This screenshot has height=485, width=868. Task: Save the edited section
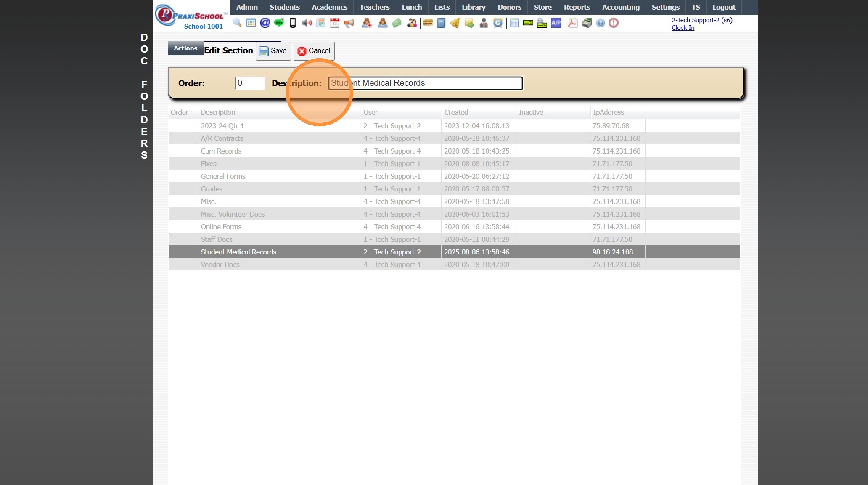(x=273, y=51)
